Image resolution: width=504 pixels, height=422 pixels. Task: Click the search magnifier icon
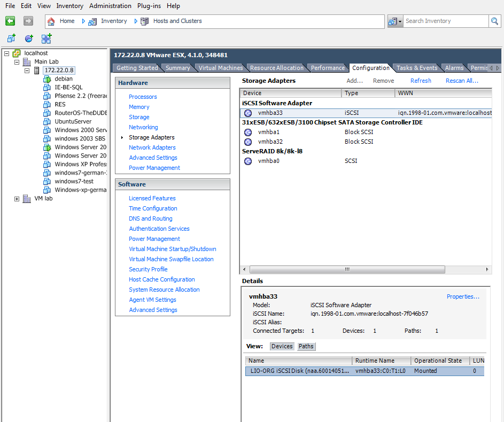coord(494,21)
